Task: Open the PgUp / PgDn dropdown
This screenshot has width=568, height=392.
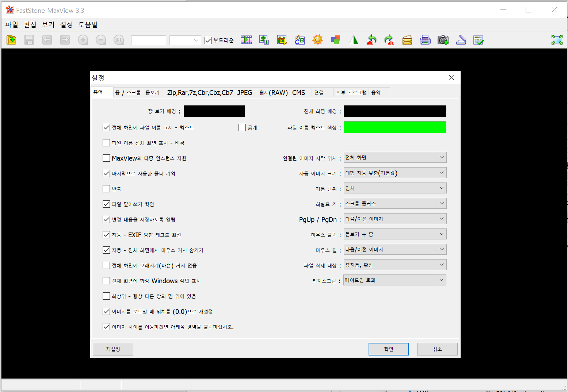Action: coord(395,219)
